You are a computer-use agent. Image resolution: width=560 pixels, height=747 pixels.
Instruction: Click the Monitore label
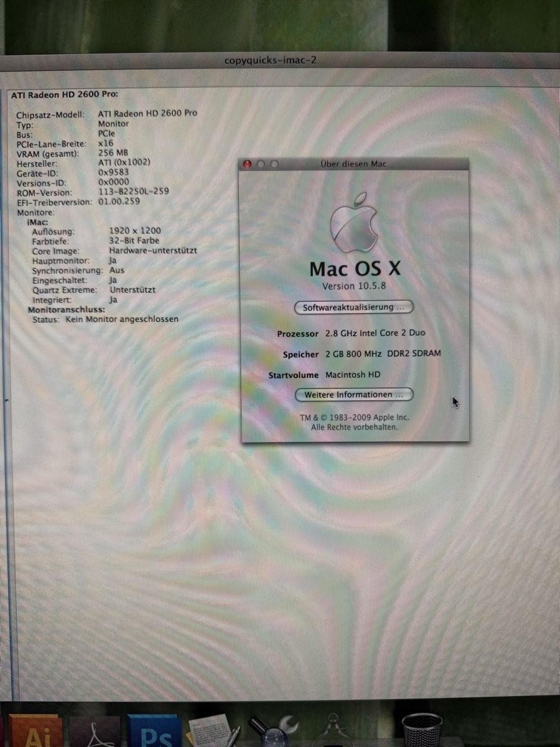35,212
